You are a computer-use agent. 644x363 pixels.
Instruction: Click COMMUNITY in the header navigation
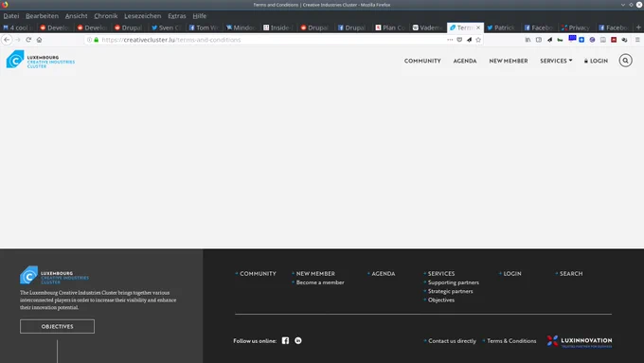(x=422, y=61)
